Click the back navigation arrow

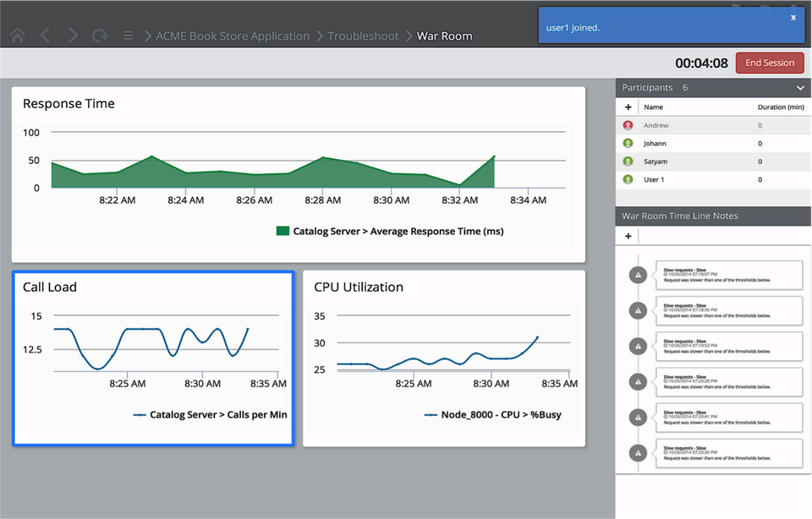pos(45,36)
